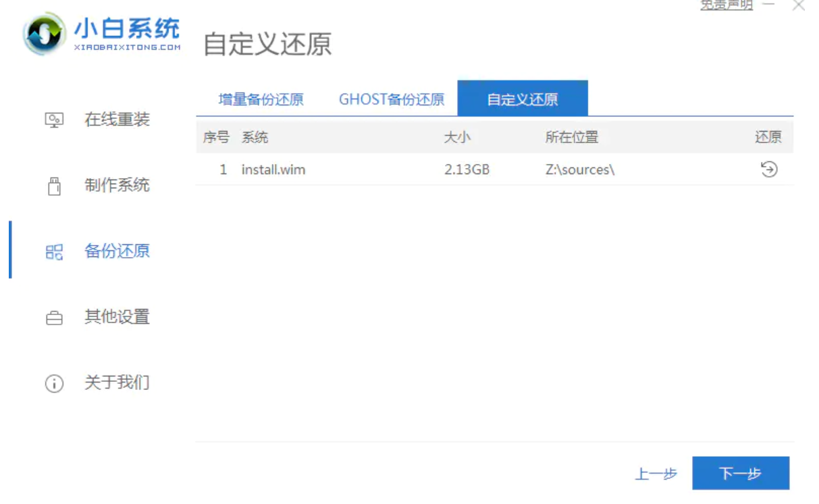Minimize the 小白系统 window

tap(768, 5)
